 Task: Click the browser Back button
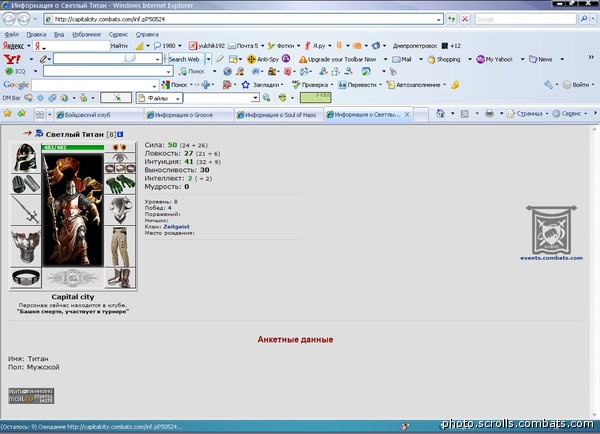(x=10, y=19)
